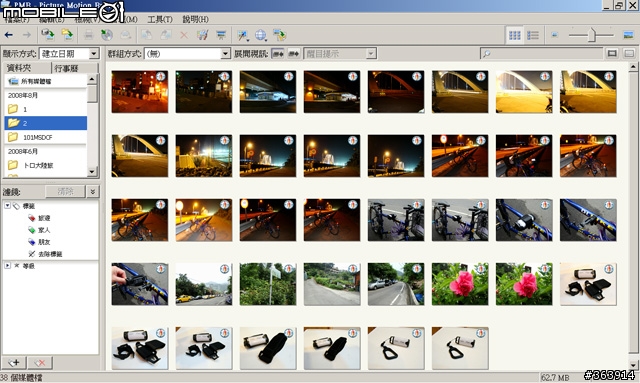Screen dimensions: 640x383
Task: Start the slideshow screen icon
Action: click(x=221, y=35)
